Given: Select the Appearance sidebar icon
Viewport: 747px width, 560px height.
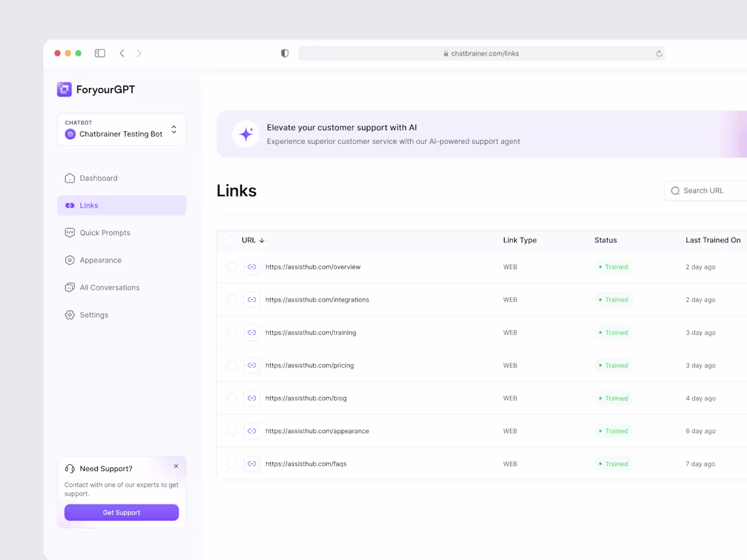Looking at the screenshot, I should pyautogui.click(x=69, y=260).
